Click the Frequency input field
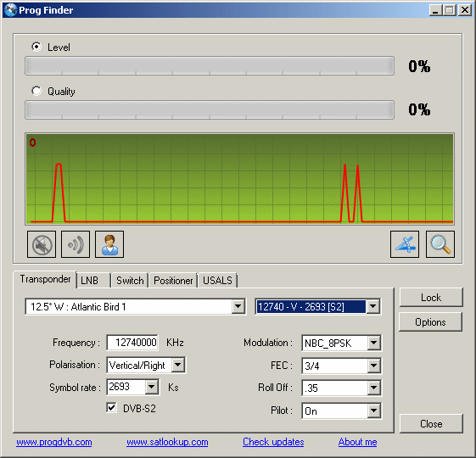The width and height of the screenshot is (476, 458). (x=132, y=343)
